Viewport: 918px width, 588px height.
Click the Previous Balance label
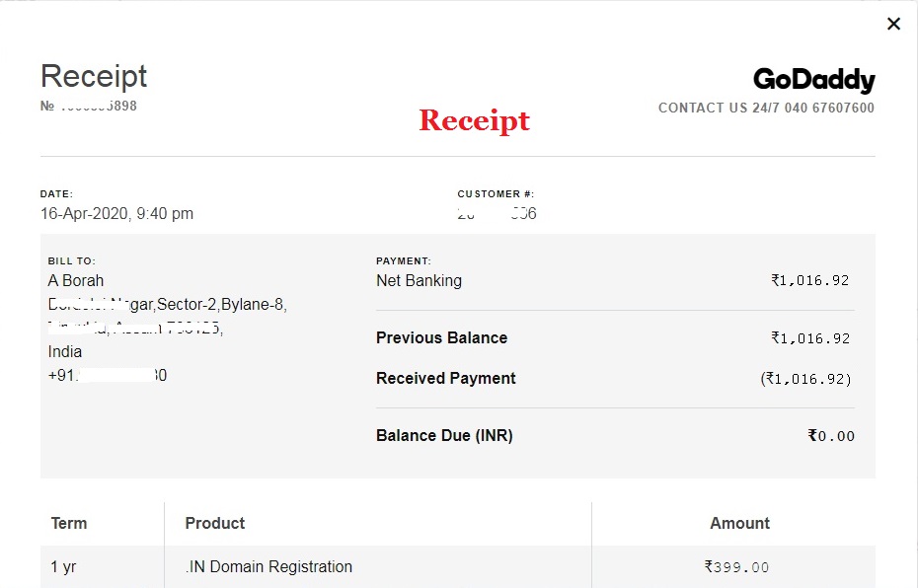441,337
